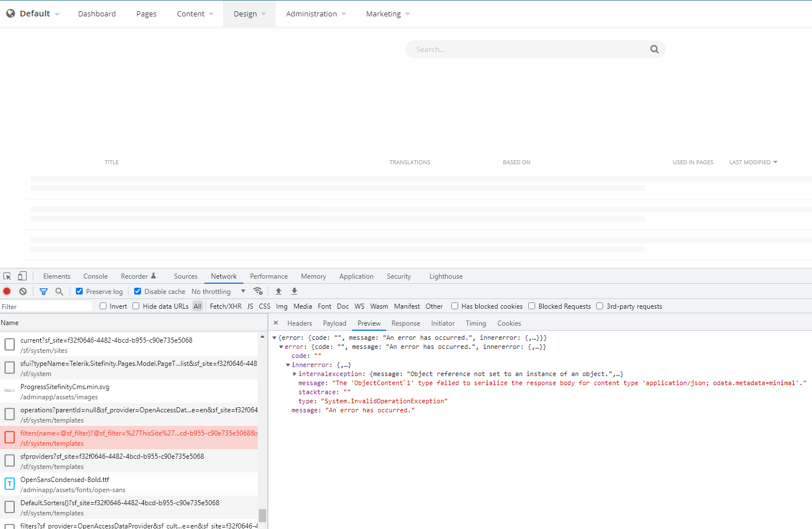Viewport: 812px width, 529px height.
Task: Click the inspect element picker icon
Action: [x=7, y=276]
